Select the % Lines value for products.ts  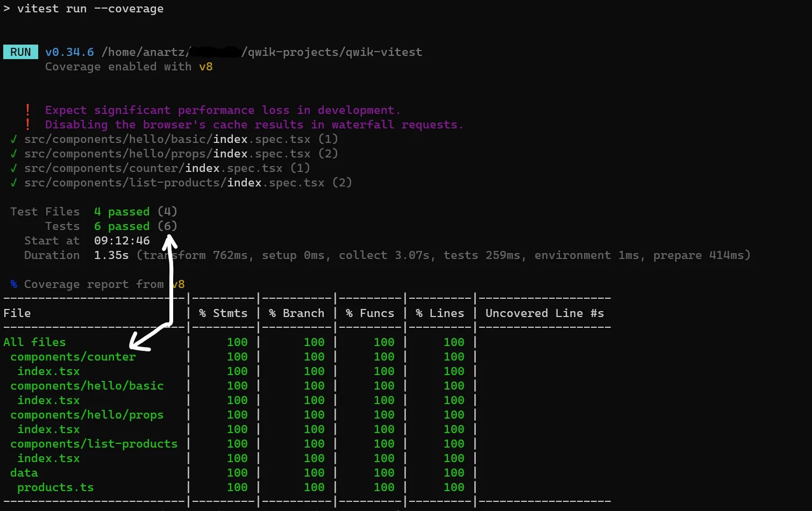[454, 487]
